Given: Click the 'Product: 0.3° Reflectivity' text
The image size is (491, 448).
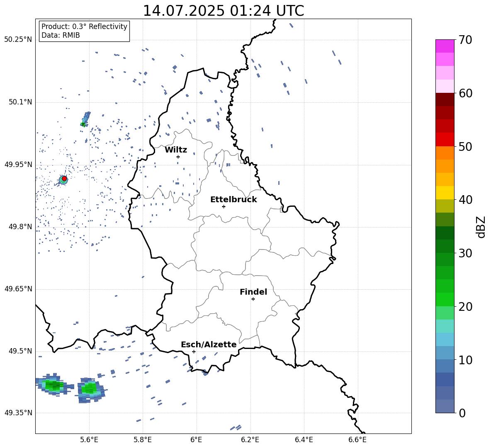Looking at the screenshot, I should [x=84, y=27].
